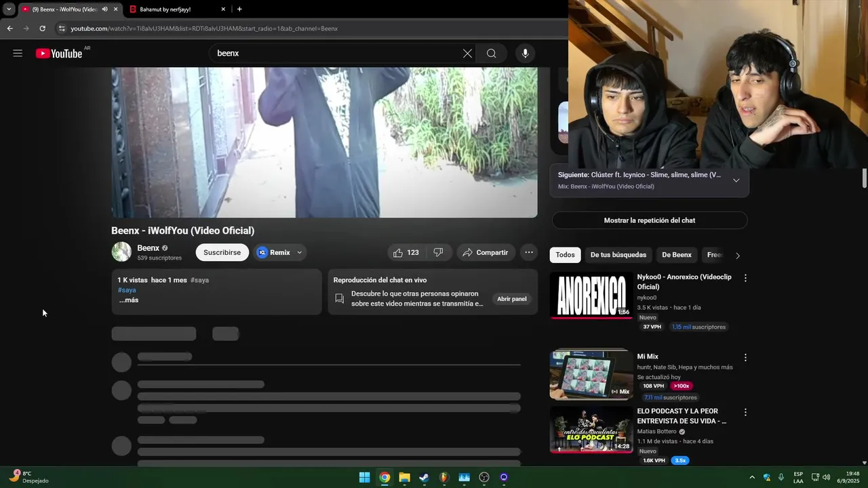Click the Anorexico video thumbnail
This screenshot has height=488, width=868.
[x=591, y=296]
